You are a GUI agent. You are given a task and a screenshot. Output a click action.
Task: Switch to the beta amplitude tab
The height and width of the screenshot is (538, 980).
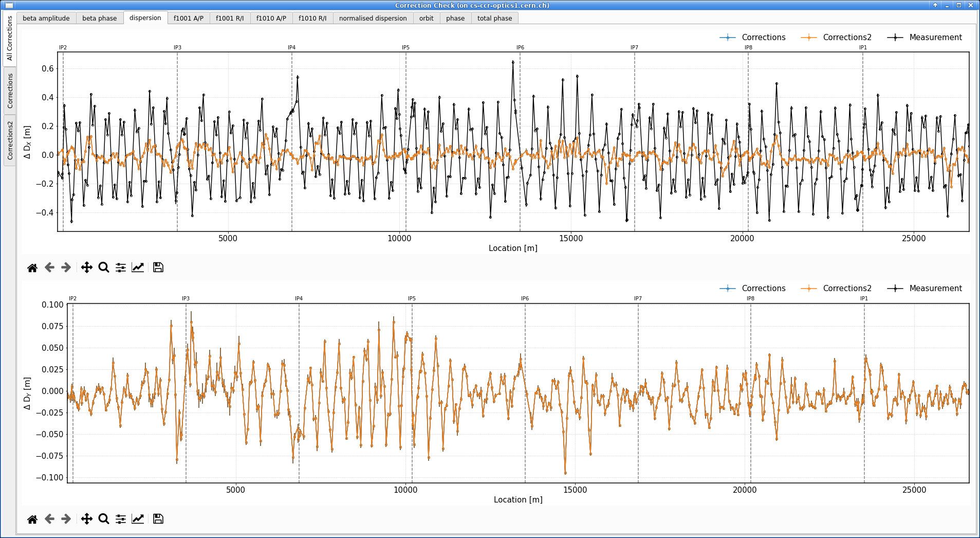click(46, 18)
